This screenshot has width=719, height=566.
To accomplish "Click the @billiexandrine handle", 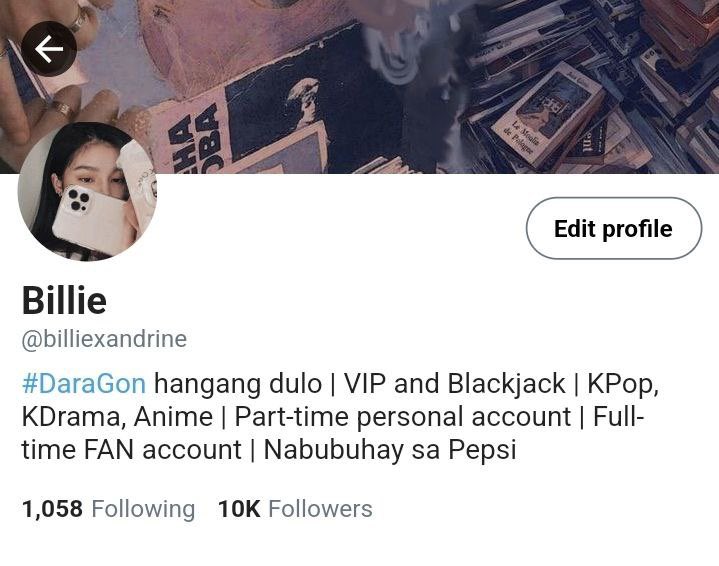I will point(104,339).
